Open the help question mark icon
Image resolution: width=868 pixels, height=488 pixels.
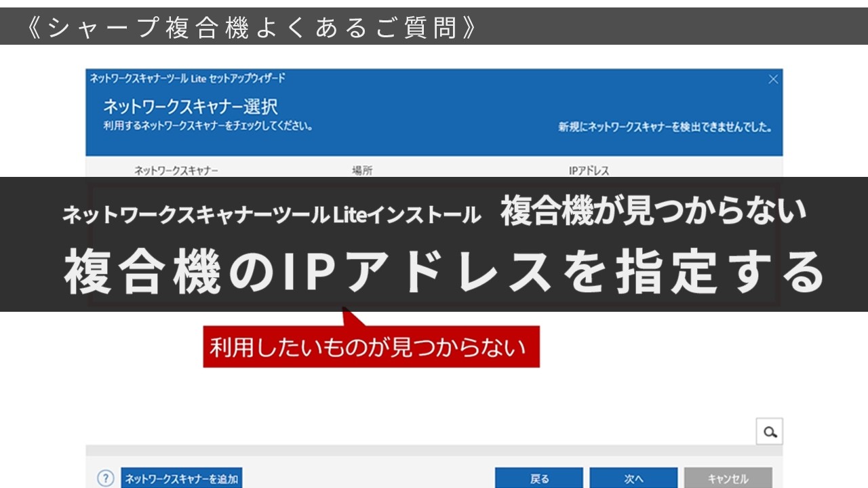pos(105,479)
